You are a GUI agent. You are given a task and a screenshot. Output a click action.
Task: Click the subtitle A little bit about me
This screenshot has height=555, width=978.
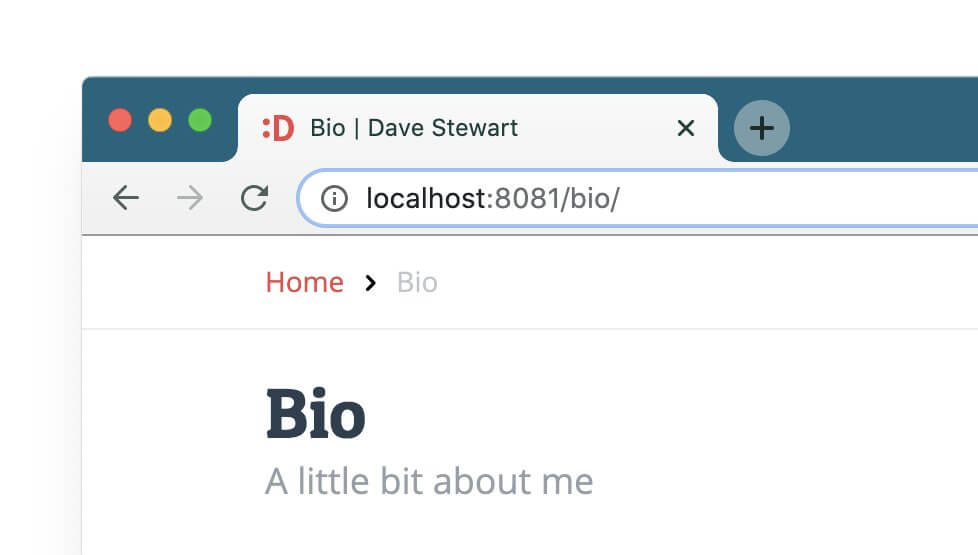click(x=429, y=481)
